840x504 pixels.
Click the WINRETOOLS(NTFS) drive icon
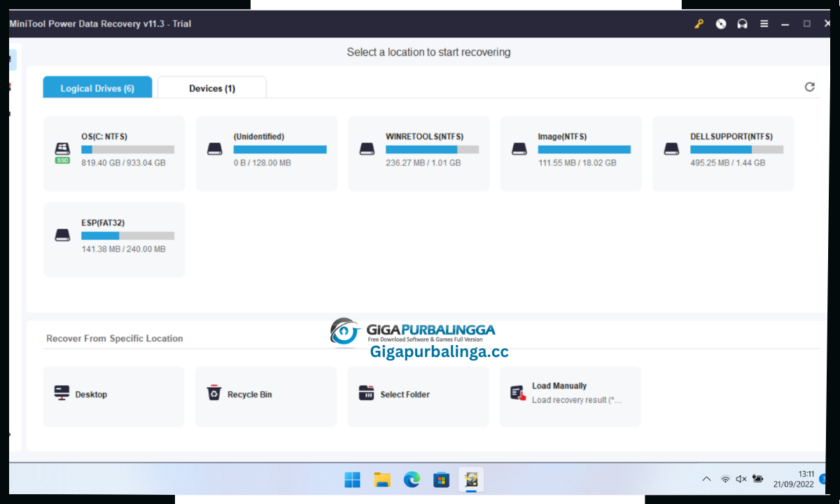367,149
